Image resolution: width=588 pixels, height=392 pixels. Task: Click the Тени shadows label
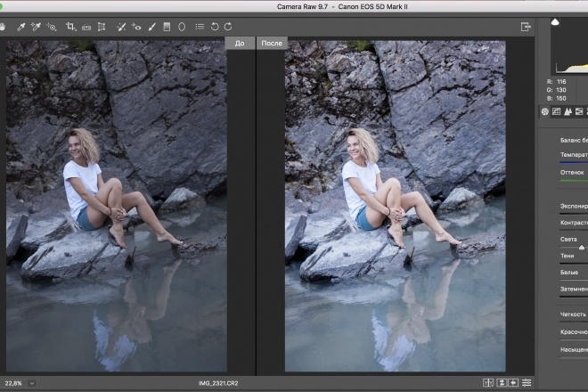coord(567,256)
